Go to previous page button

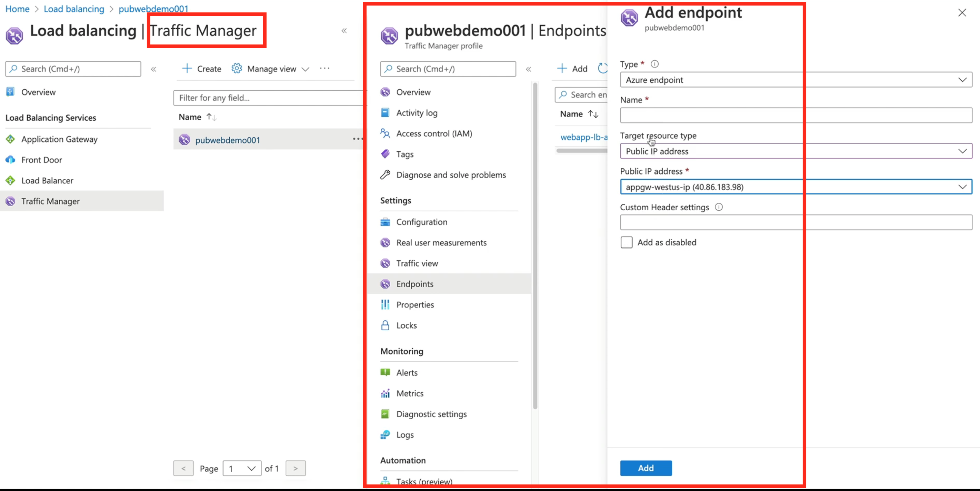point(183,469)
